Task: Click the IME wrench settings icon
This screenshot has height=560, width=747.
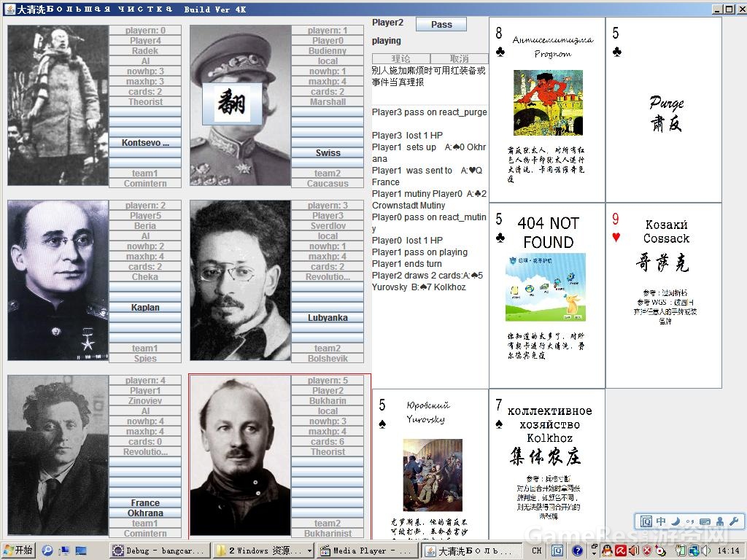Action: (734, 521)
